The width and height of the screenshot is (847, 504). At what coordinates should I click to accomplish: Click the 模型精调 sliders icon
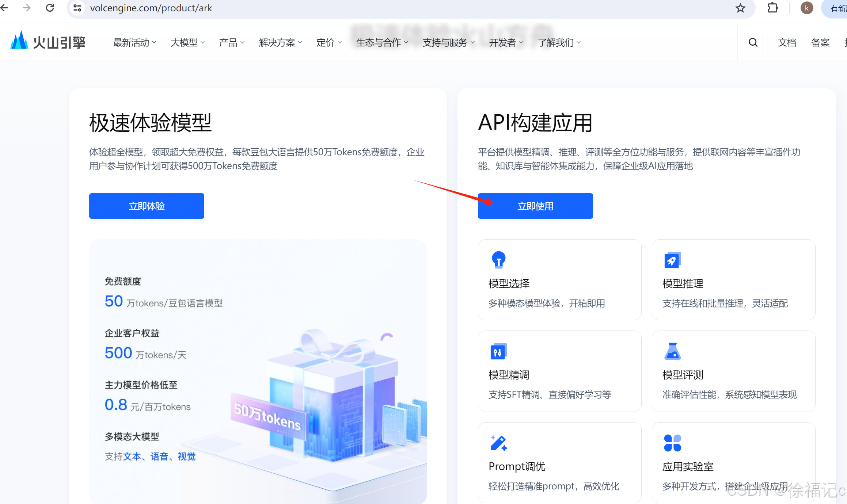[x=498, y=352]
